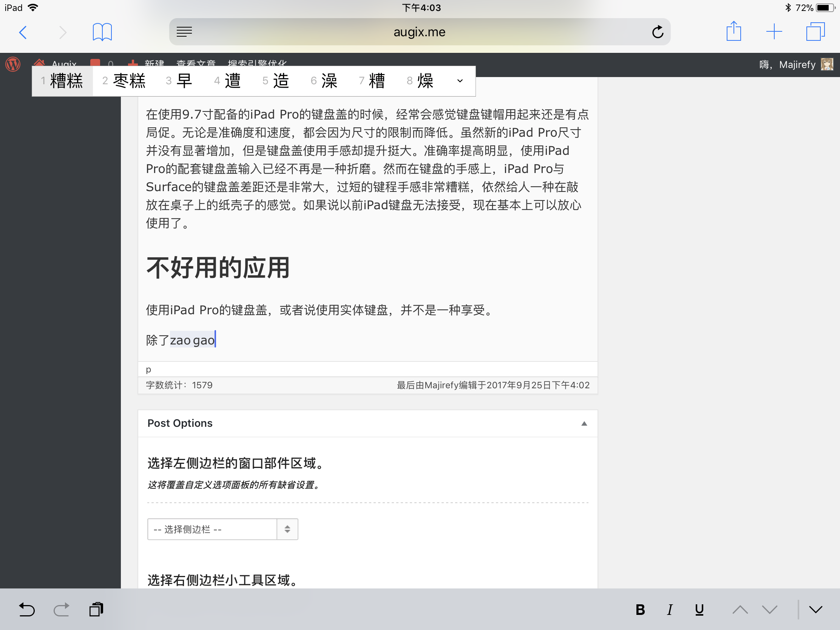Viewport: 840px width, 630px height.
Task: Toggle italic formatting I
Action: coord(670,610)
